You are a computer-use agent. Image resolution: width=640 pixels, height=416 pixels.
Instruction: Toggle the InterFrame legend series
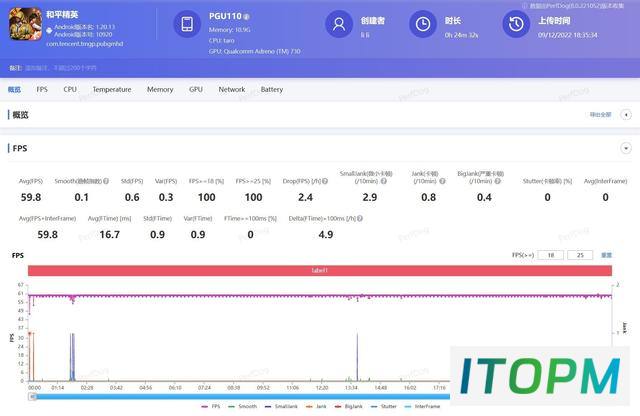tap(422, 407)
